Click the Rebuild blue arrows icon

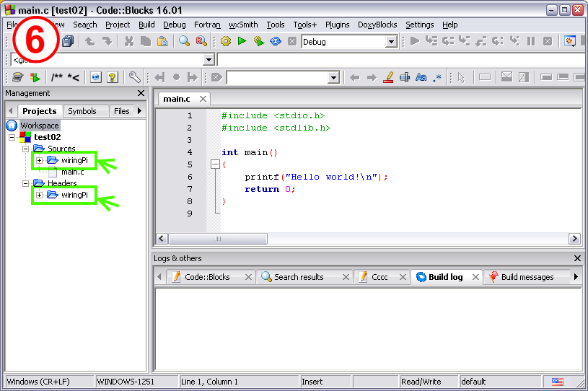pyautogui.click(x=276, y=41)
